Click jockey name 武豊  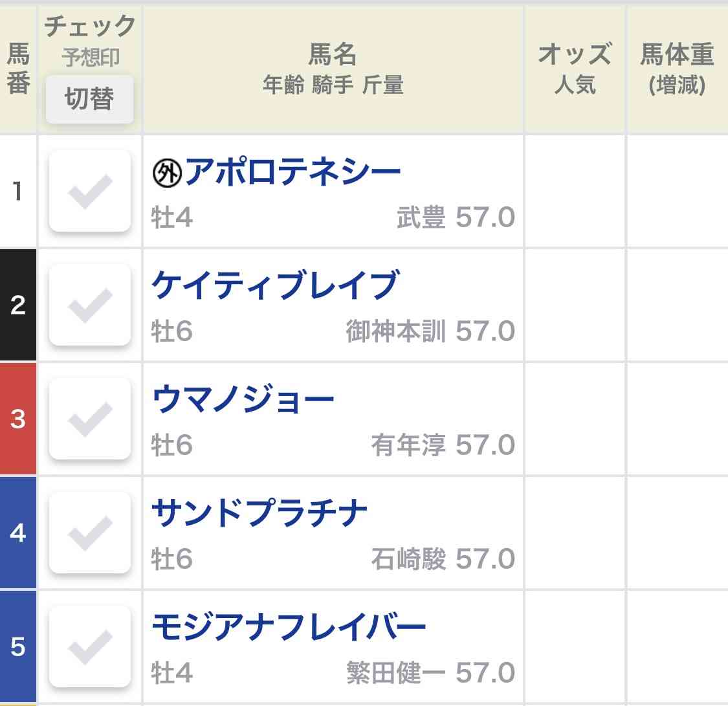[x=421, y=217]
